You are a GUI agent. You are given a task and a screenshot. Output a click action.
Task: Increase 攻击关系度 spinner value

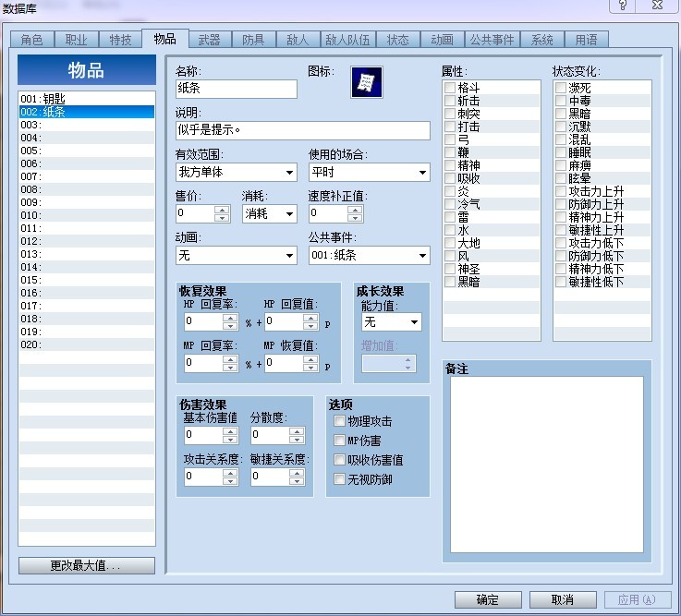tap(230, 473)
